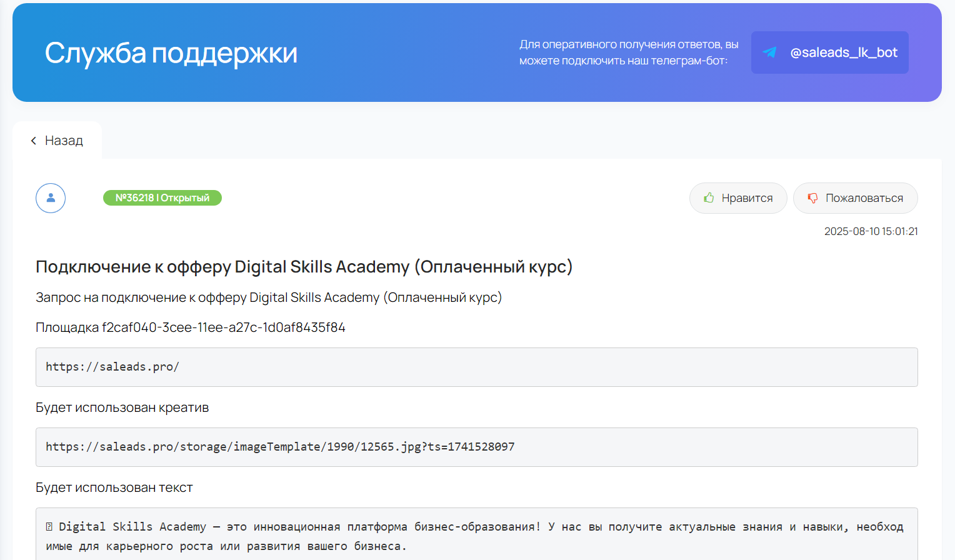Viewport: 955px width, 560px height.
Task: Click the Будет использован креатив label
Action: [x=122, y=407]
